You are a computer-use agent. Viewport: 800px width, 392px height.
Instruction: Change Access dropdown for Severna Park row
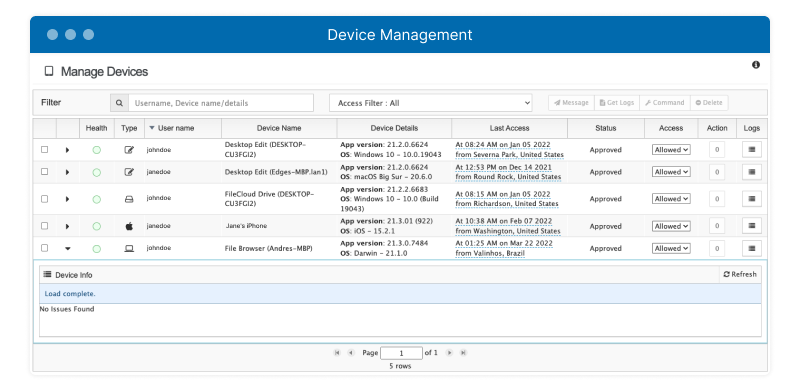pyautogui.click(x=671, y=150)
